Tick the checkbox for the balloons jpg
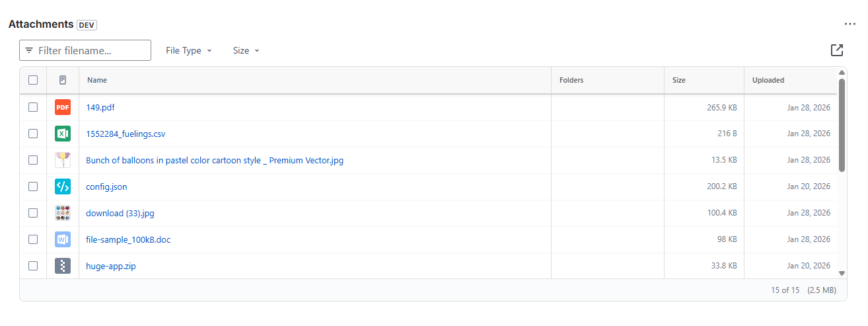The width and height of the screenshot is (868, 326). 33,160
